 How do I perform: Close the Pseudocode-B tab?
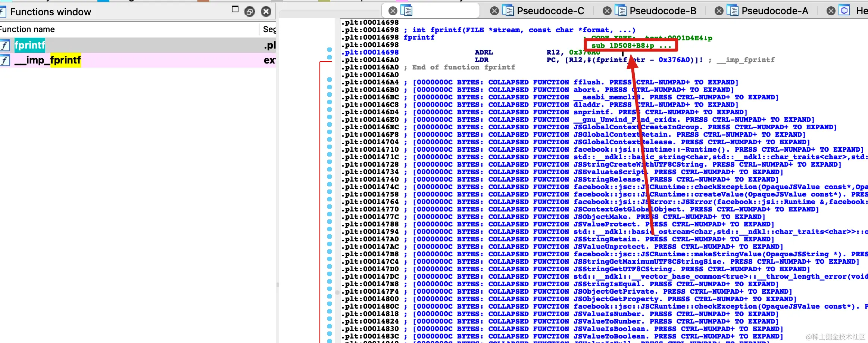click(607, 11)
